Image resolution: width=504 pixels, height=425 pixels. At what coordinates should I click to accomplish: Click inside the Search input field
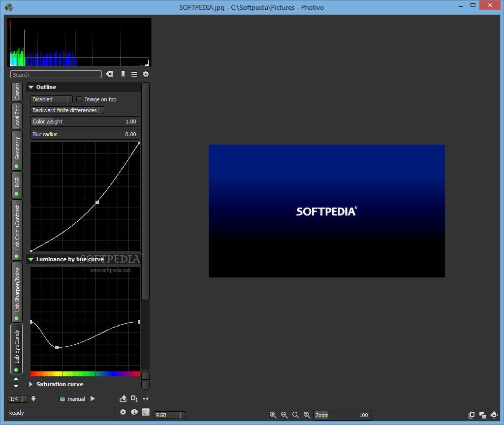(x=56, y=75)
